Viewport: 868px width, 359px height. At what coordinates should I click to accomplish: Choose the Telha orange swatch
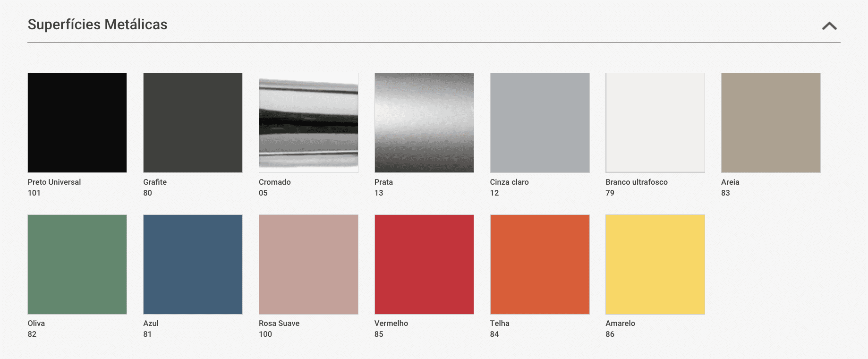[540, 265]
